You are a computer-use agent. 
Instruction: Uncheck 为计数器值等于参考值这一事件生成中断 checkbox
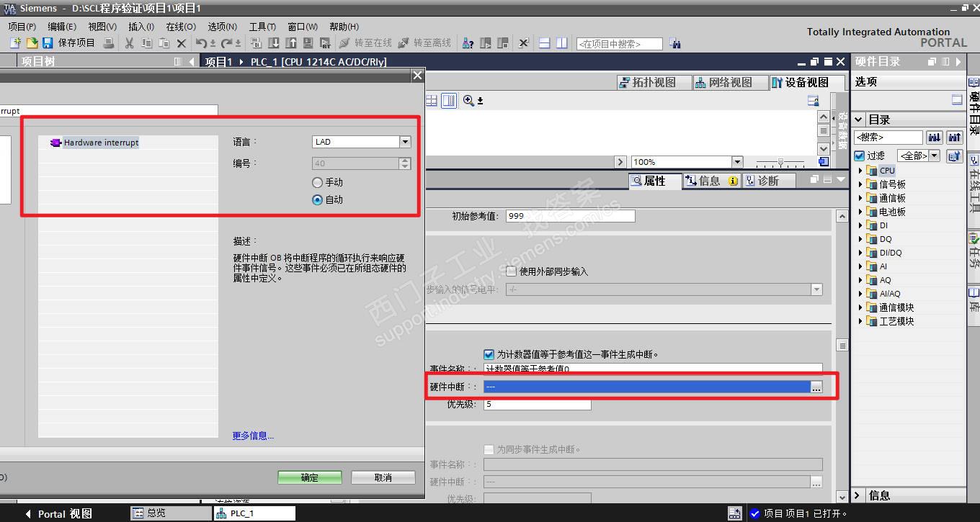coord(489,354)
